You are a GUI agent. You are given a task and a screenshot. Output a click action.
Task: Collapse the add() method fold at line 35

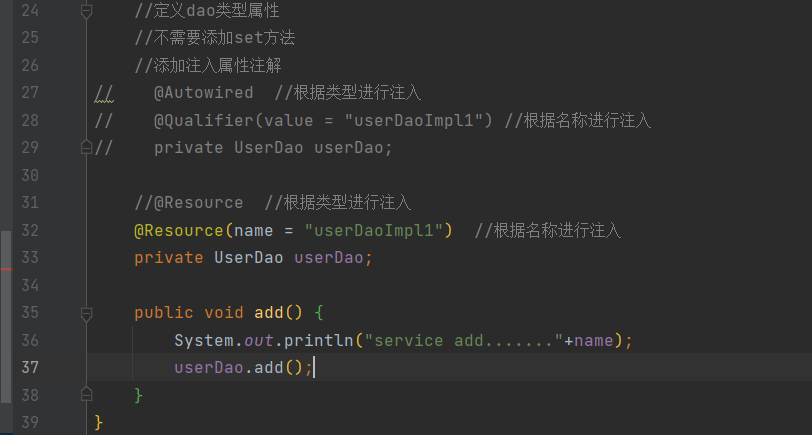click(x=86, y=313)
